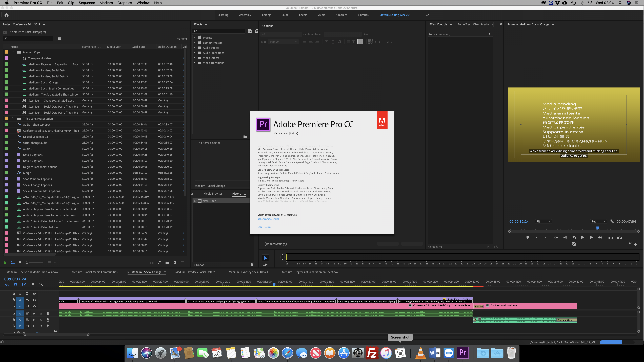Image resolution: width=644 pixels, height=362 pixels.
Task: Click Mark Out in program monitor
Action: 545,238
